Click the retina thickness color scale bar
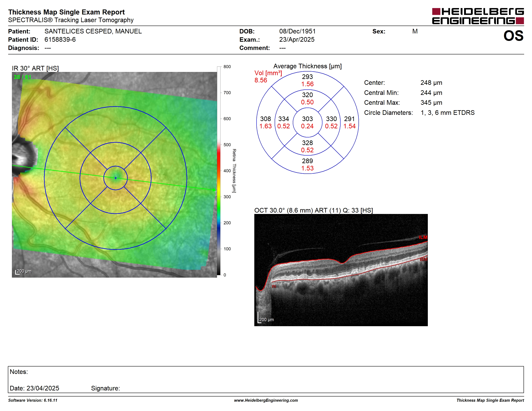This screenshot has height=411, width=532. point(219,171)
